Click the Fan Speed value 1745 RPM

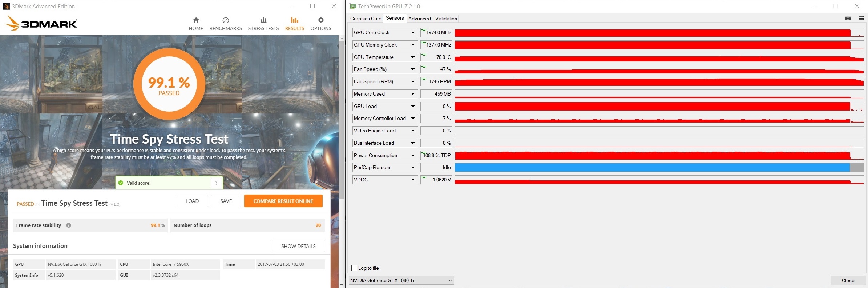(x=436, y=81)
